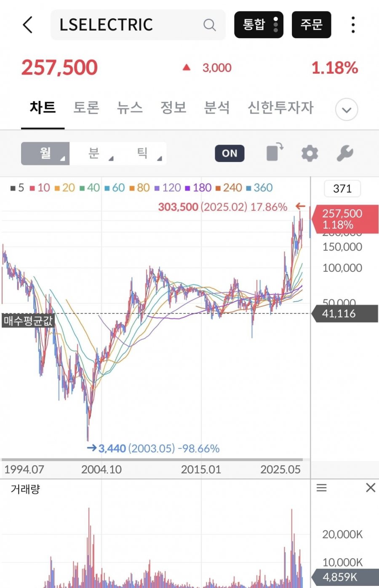
Task: Toggle the 5-period moving average legend
Action: 17,188
